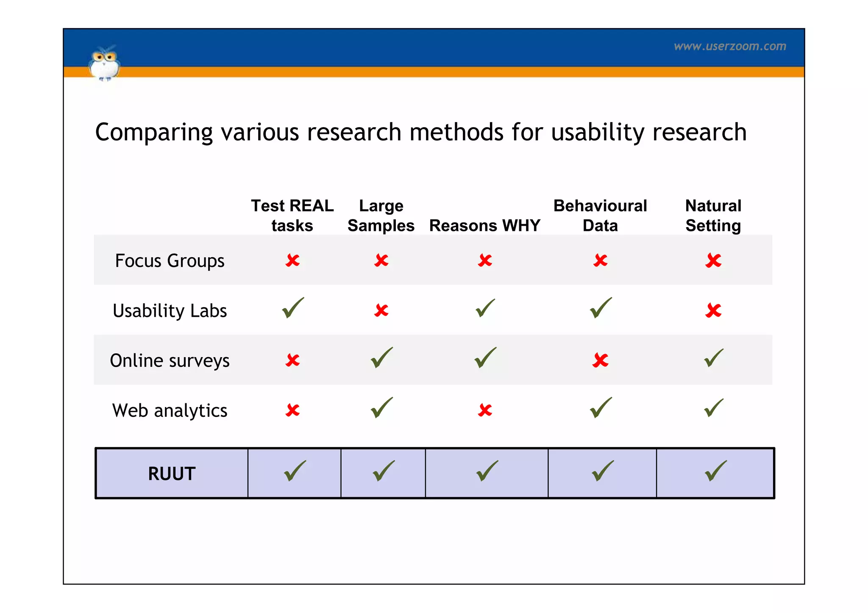The image size is (868, 613).
Task: Click the owl mascot logo
Action: pos(104,64)
